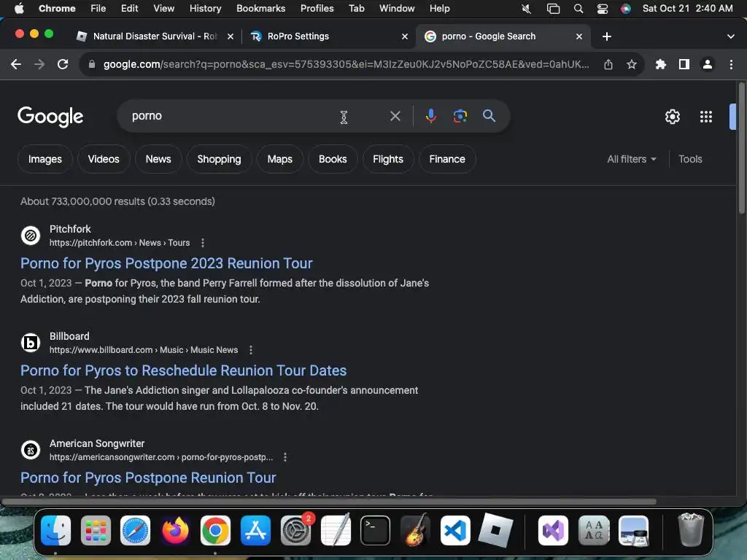Open the Chrome profile avatar menu
The image size is (747, 560).
point(708,64)
